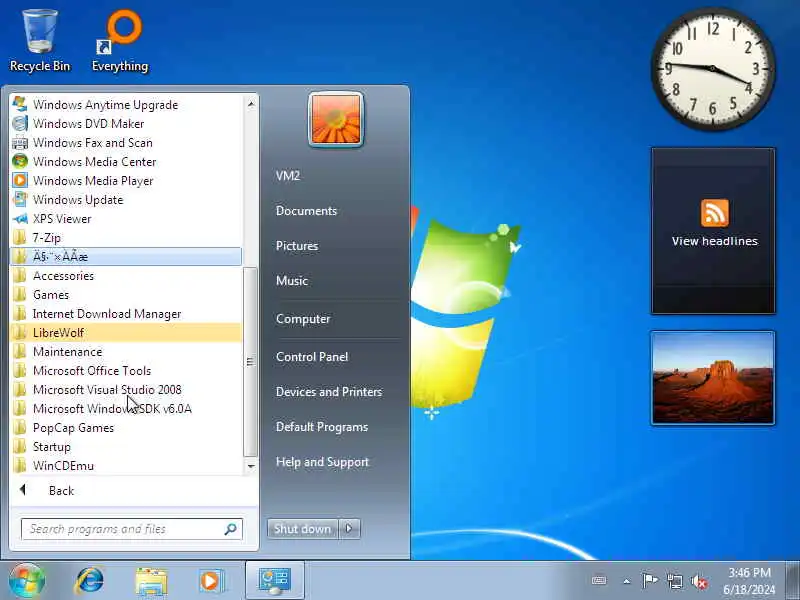Expand the Games folder
The image size is (800, 600).
click(126, 294)
